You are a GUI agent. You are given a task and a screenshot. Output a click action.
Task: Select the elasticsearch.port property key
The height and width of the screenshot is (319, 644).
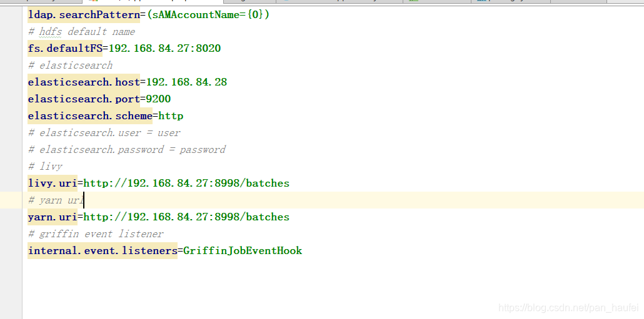(84, 99)
